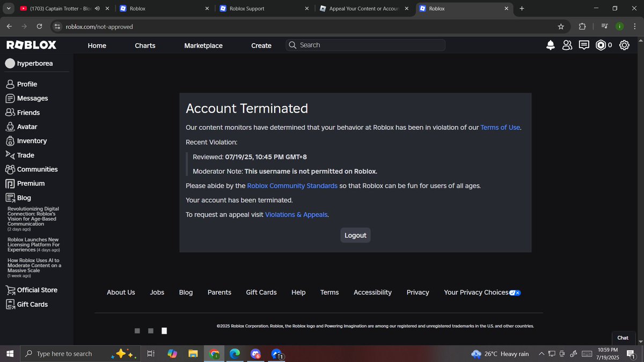Switch to Appeal Your Content tab
This screenshot has width=644, height=362.
[365, 9]
